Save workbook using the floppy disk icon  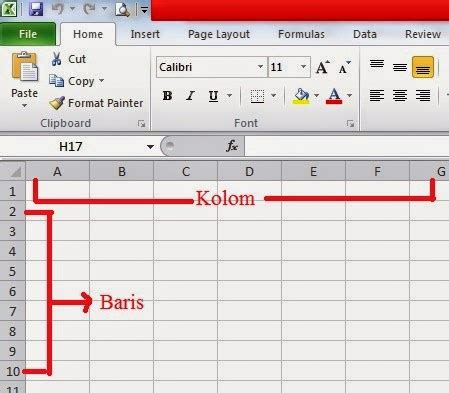pos(36,9)
